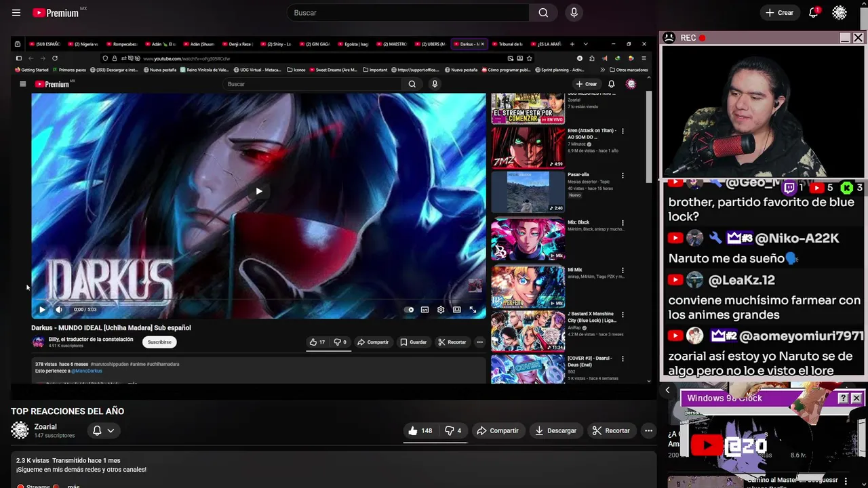Open outer more actions three-dot menu
Image resolution: width=868 pixels, height=488 pixels.
coord(648,430)
